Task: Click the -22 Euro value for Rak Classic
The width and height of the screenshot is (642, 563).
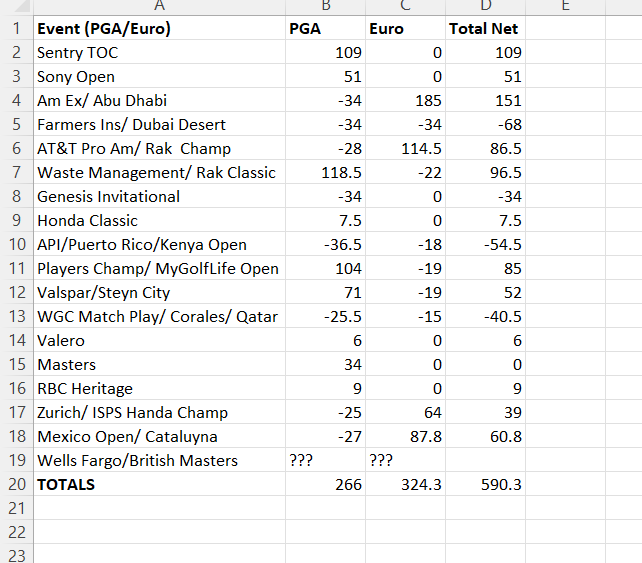Action: pos(405,172)
